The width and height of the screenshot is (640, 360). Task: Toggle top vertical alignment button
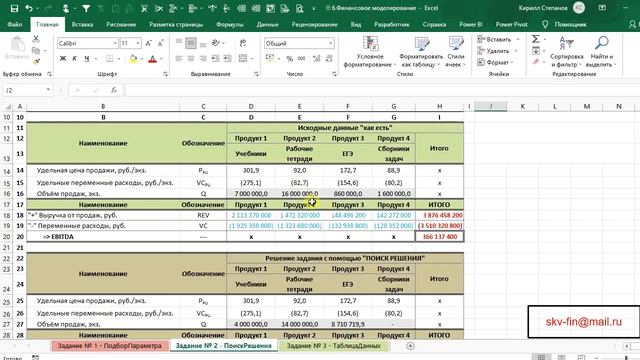[x=179, y=43]
